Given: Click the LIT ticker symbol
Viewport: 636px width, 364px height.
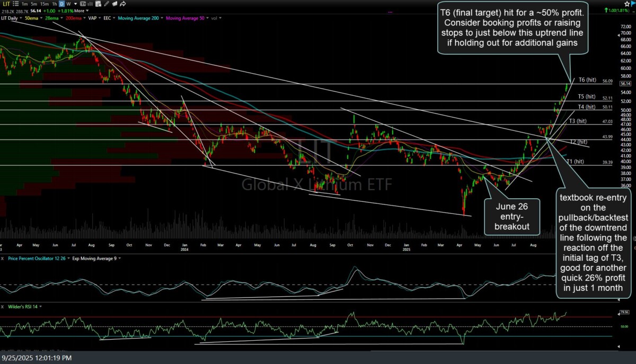Looking at the screenshot, I should 5,4.
